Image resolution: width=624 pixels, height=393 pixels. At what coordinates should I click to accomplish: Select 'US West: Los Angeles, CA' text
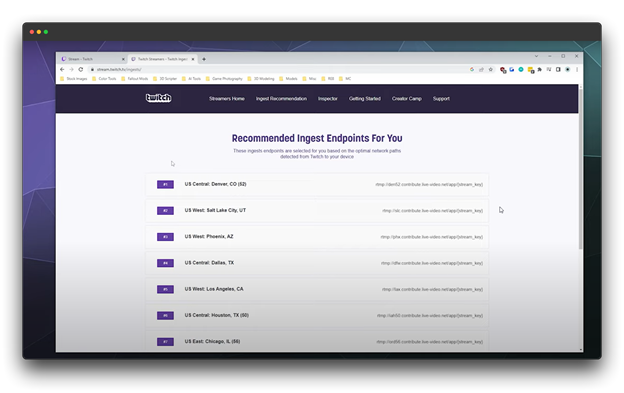coord(214,289)
